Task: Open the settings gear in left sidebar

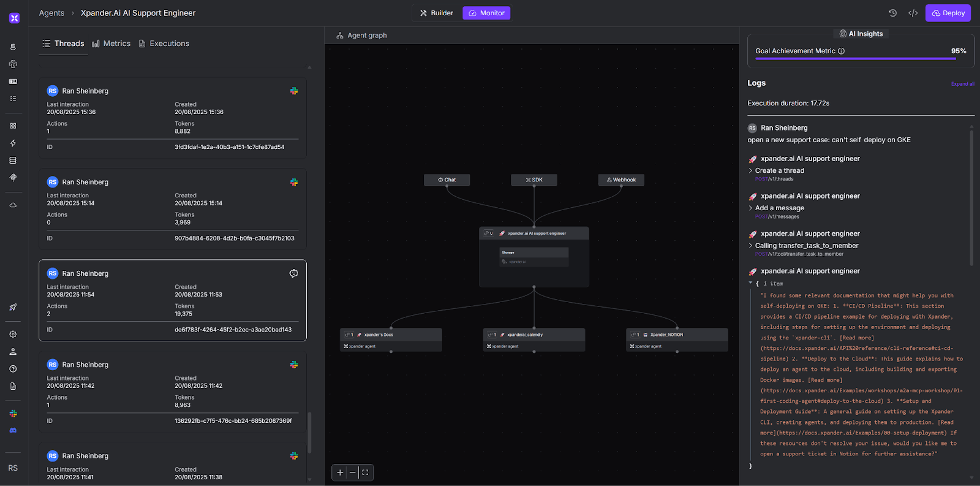Action: [13, 335]
